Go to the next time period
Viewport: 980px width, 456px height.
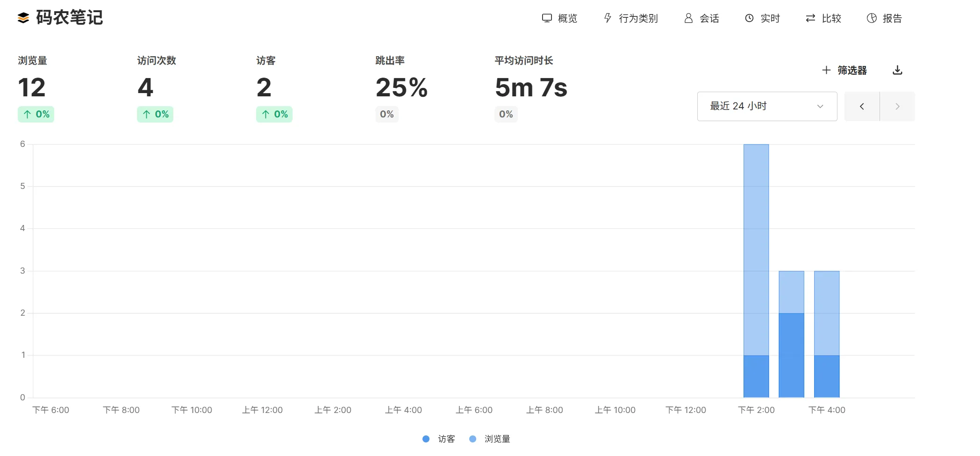point(897,107)
